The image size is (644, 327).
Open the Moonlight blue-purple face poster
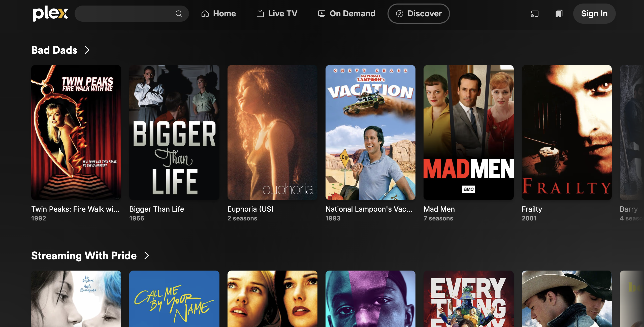[370, 299]
